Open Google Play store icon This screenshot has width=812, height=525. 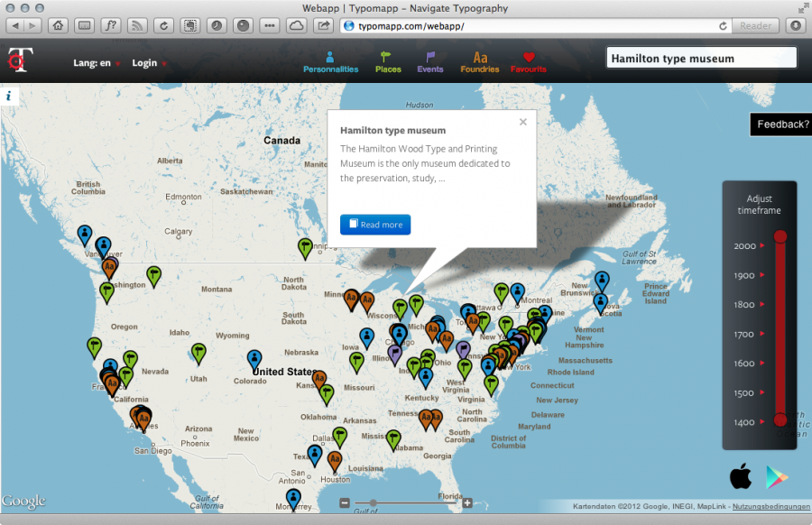[777, 476]
